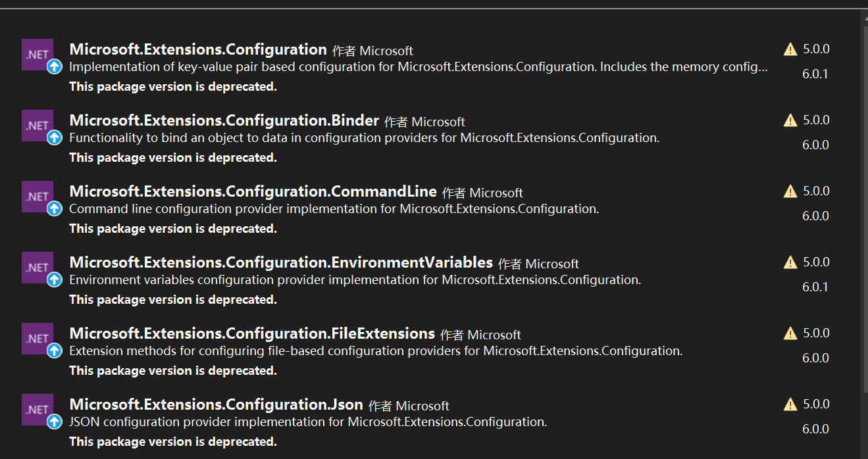Click the deprecated notice under Configuration.CommandLine
This screenshot has width=868, height=459.
pos(172,229)
